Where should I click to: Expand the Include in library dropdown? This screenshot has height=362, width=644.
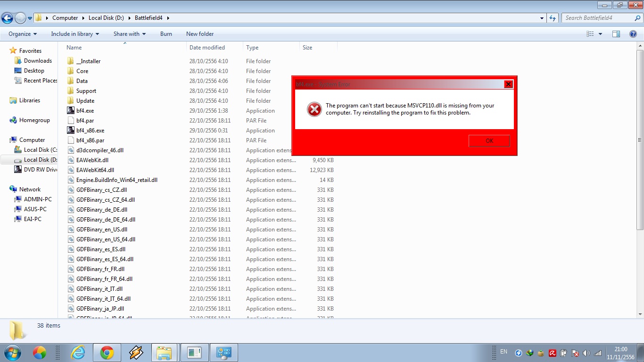(75, 34)
